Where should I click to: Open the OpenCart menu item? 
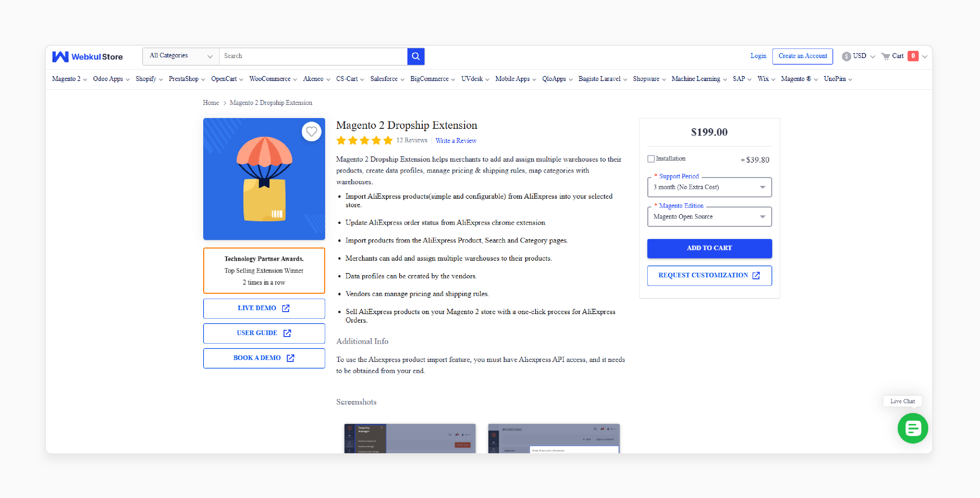pyautogui.click(x=227, y=79)
